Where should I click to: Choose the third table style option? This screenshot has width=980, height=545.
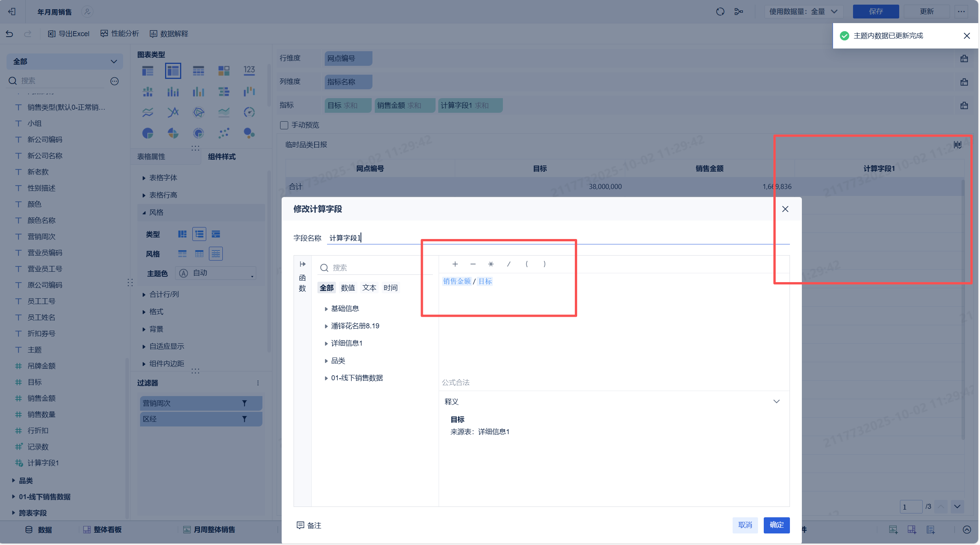point(216,254)
